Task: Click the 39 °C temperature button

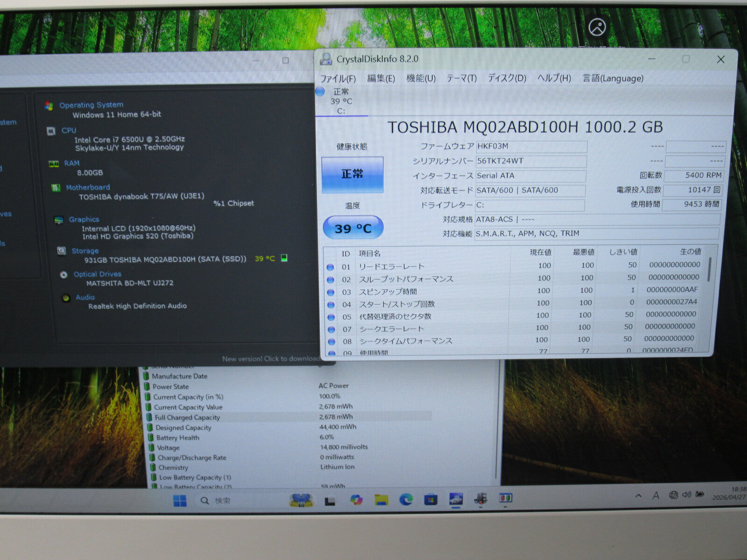Action: click(353, 228)
